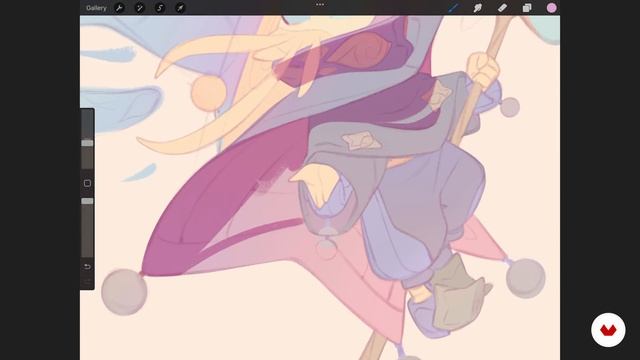Image resolution: width=640 pixels, height=360 pixels.
Task: Select the Brush tool
Action: point(453,8)
